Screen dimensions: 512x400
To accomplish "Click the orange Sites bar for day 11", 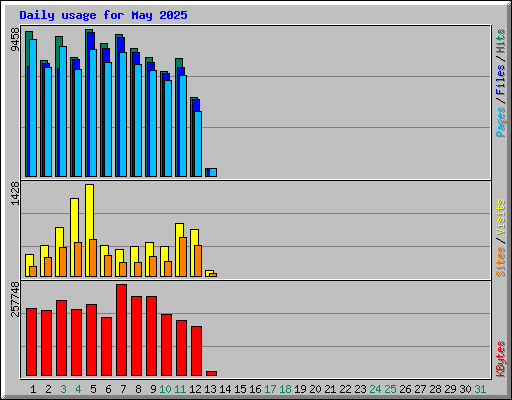I will (183, 257).
